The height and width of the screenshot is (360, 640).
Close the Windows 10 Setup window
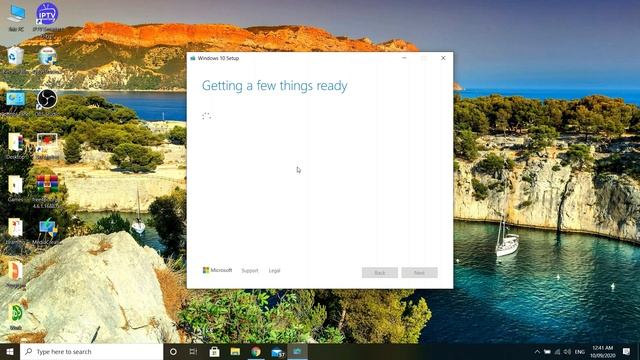tap(443, 58)
